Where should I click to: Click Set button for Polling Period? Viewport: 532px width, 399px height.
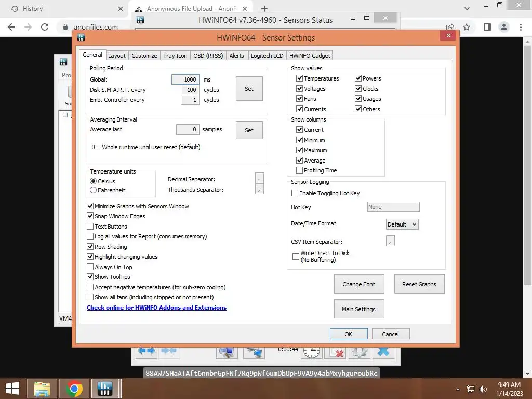pyautogui.click(x=249, y=88)
